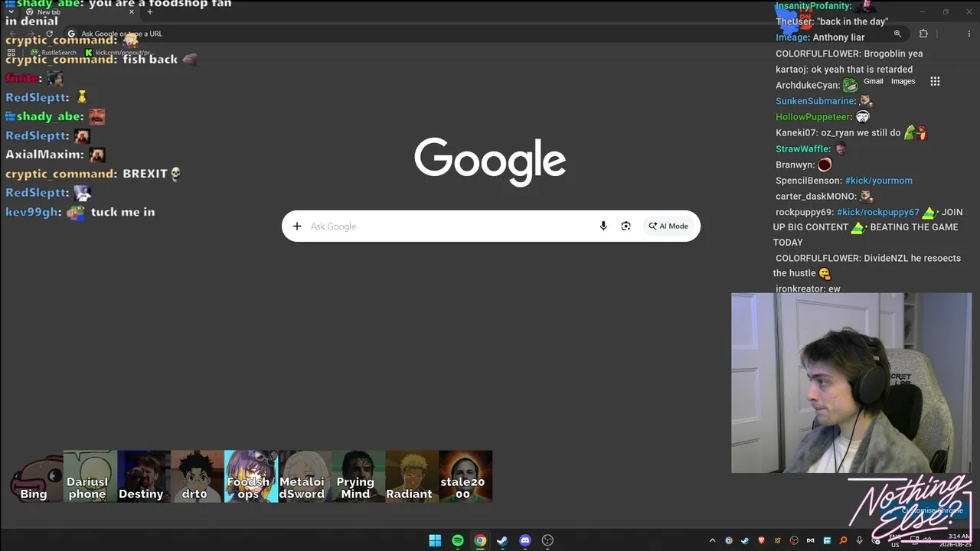Open a new Chrome tab
This screenshot has height=551, width=980.
pos(150,11)
